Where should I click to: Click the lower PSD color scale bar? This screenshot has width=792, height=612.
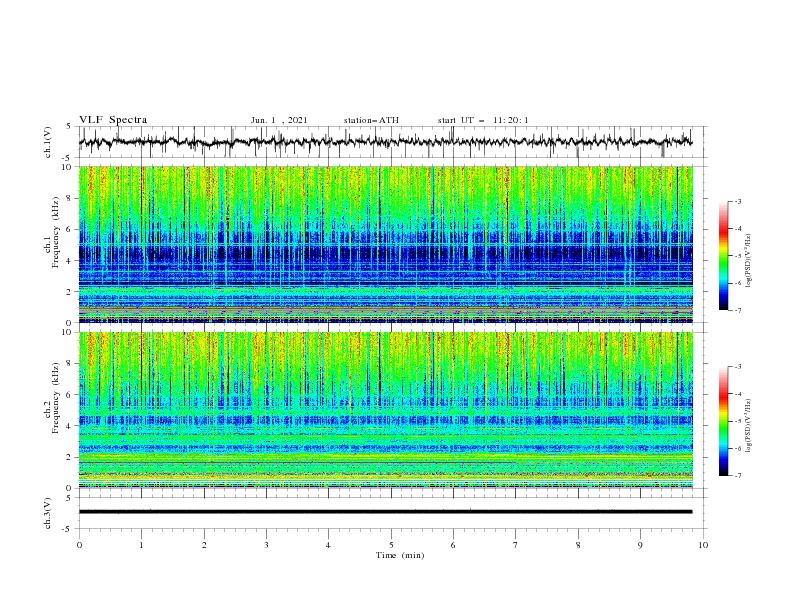click(723, 421)
